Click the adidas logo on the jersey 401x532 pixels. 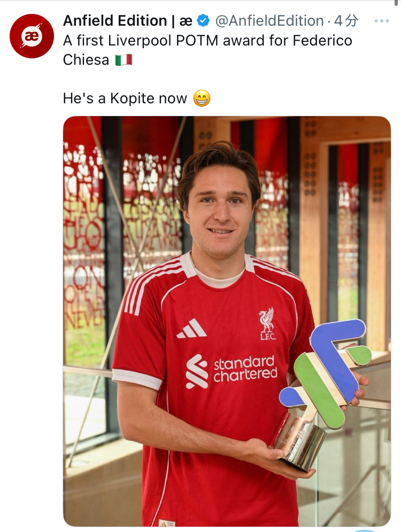pyautogui.click(x=191, y=329)
